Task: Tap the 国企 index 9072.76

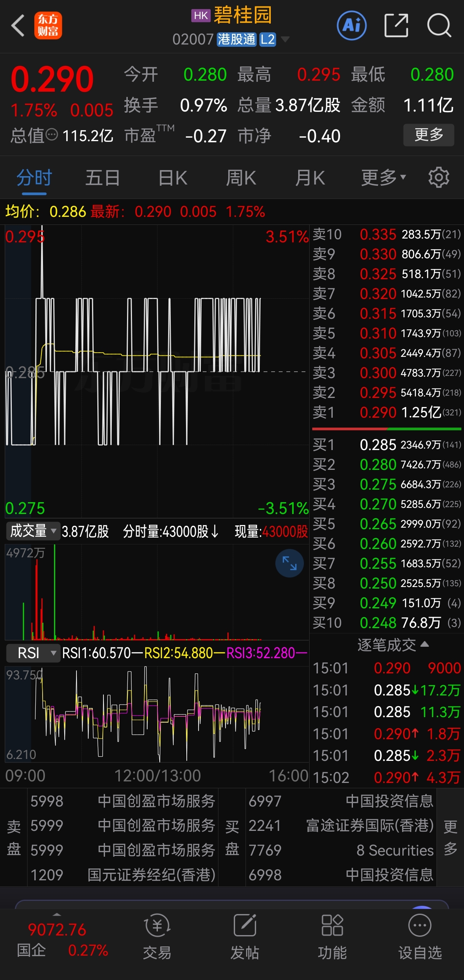Action: click(x=57, y=929)
